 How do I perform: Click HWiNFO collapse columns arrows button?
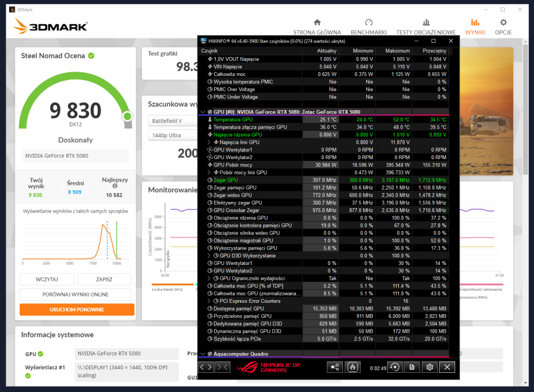pyautogui.click(x=222, y=367)
